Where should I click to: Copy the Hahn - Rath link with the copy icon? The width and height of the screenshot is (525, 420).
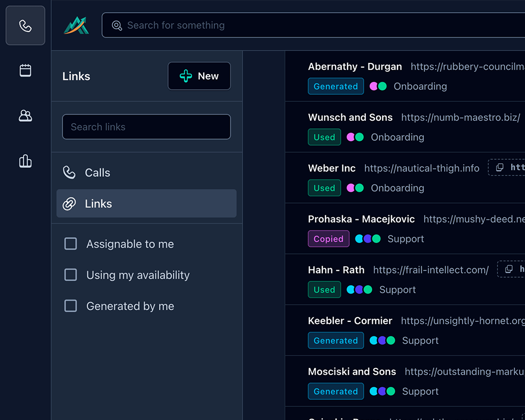click(509, 269)
